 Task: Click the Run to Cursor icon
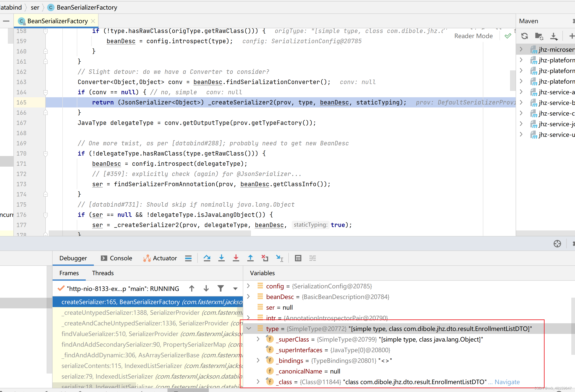pos(279,258)
